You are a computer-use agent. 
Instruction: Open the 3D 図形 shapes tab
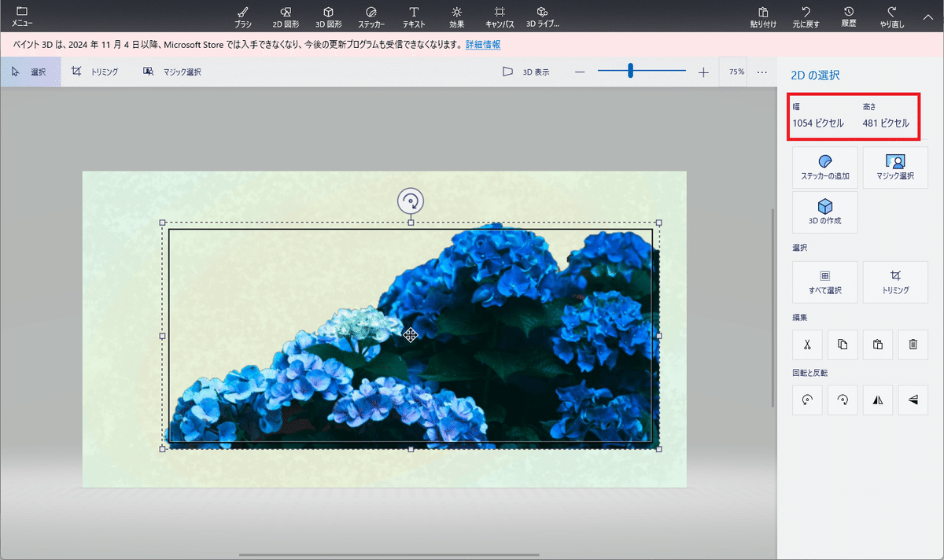coord(329,17)
